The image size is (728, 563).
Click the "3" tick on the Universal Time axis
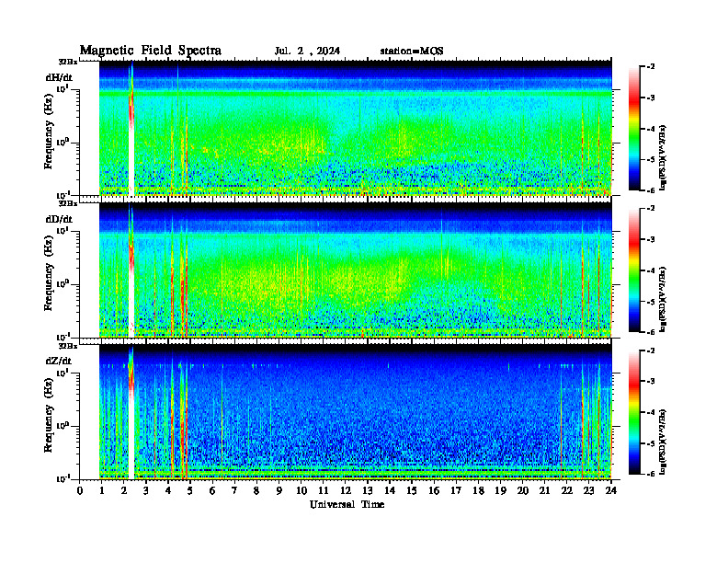click(146, 491)
